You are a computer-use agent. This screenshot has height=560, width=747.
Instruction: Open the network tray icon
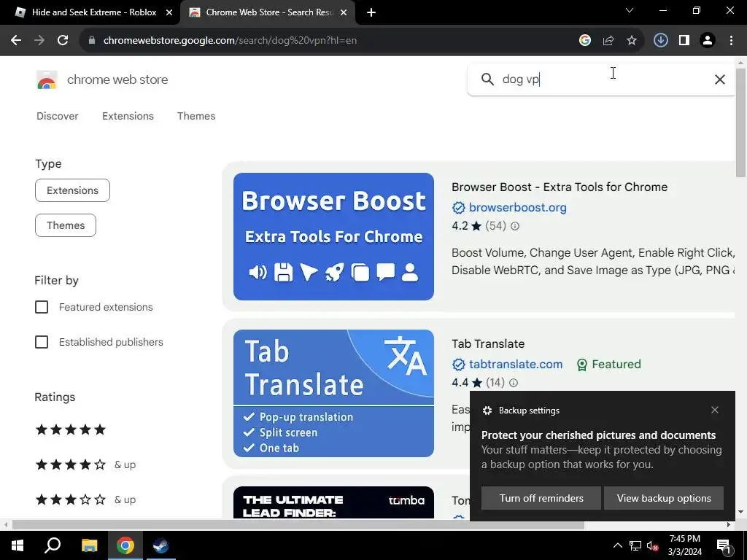[x=635, y=545]
